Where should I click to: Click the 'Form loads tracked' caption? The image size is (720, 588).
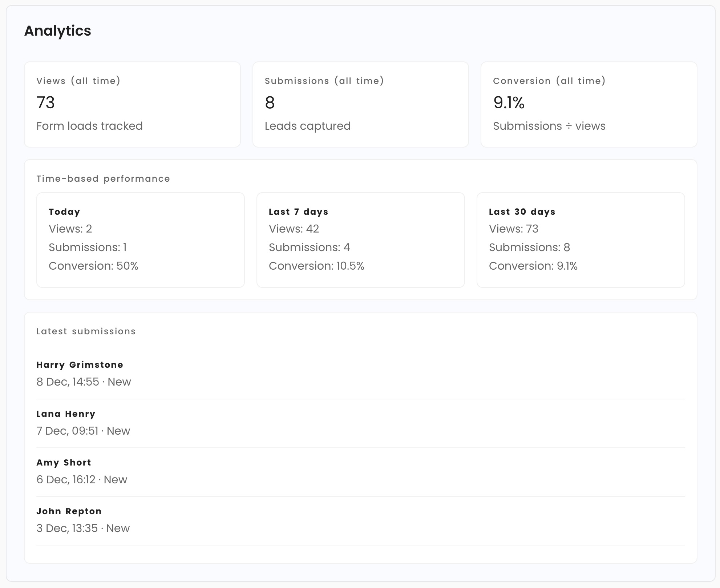tap(89, 126)
